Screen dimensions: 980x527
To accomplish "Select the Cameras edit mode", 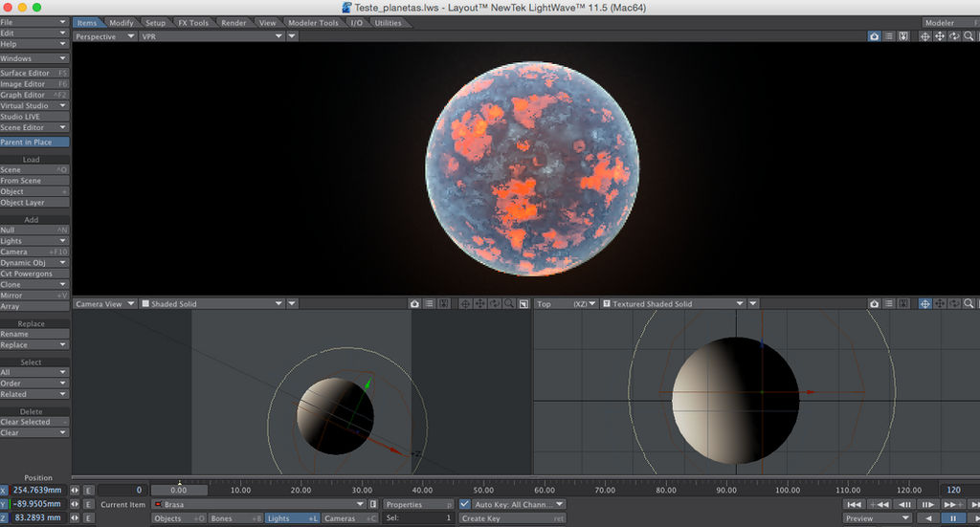I will pyautogui.click(x=350, y=518).
